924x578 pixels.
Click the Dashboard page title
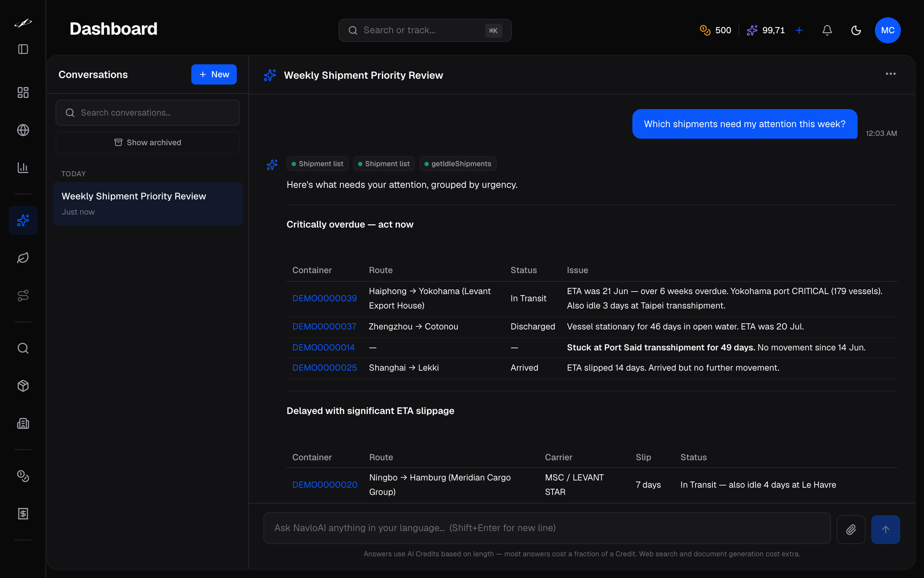113,29
